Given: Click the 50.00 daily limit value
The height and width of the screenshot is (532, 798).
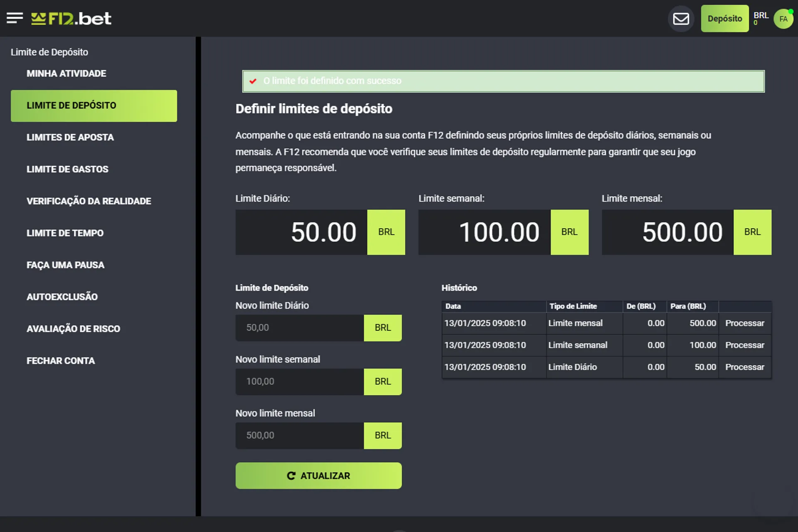Looking at the screenshot, I should point(324,232).
